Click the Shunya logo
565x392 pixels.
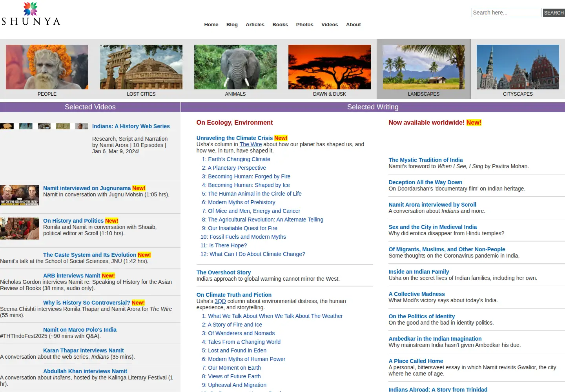31,14
